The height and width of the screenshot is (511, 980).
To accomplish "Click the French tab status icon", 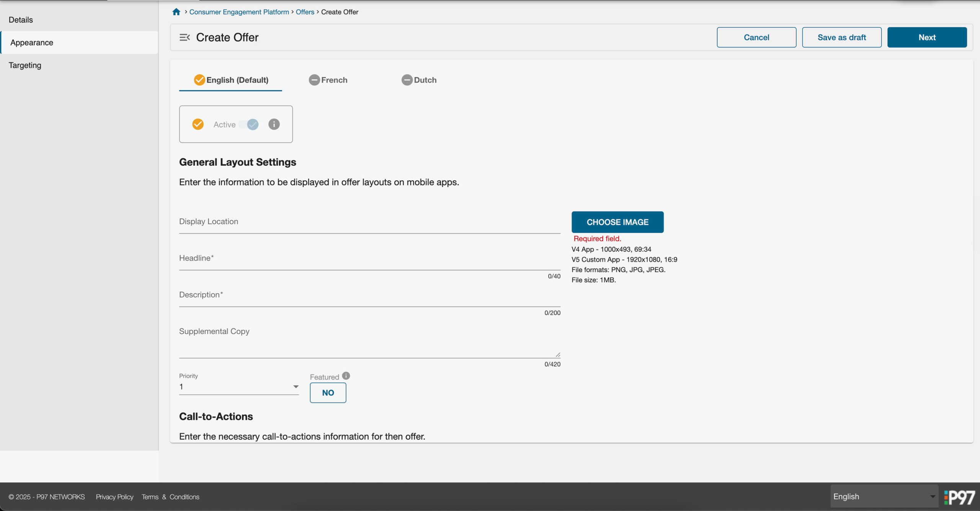I will tap(314, 80).
